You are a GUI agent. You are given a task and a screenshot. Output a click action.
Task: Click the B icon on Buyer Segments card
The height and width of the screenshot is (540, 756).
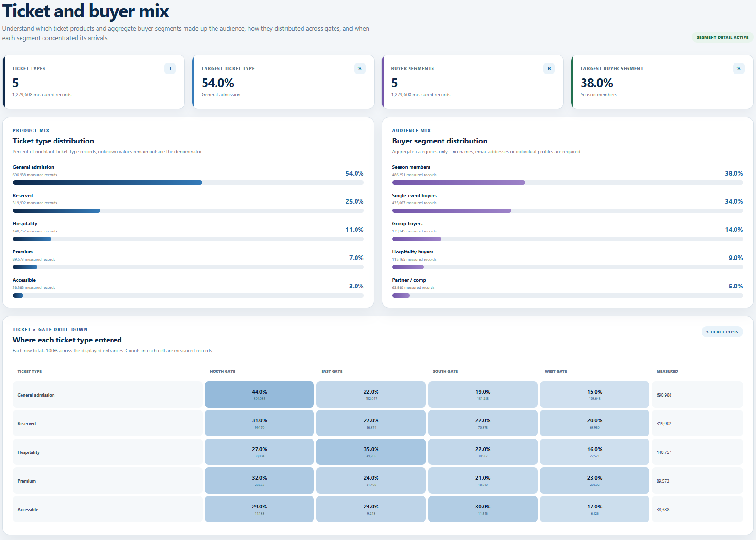(549, 68)
